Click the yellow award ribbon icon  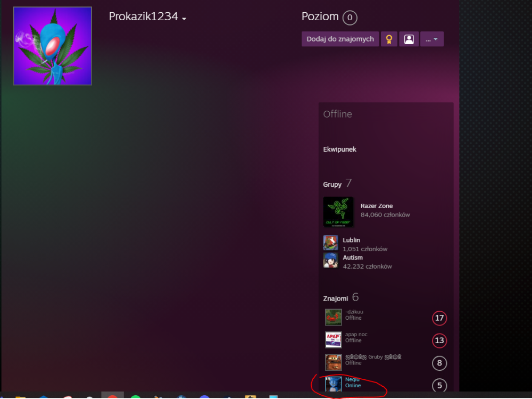[x=389, y=39]
